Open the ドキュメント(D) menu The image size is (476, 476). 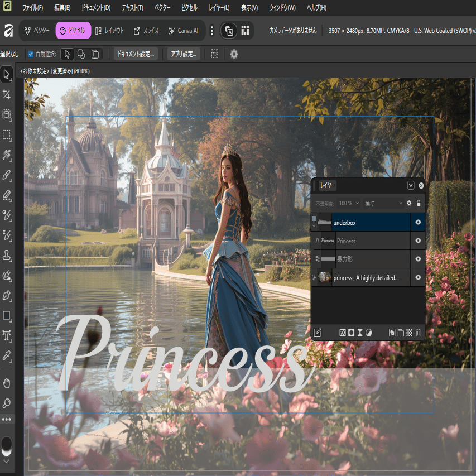point(96,8)
